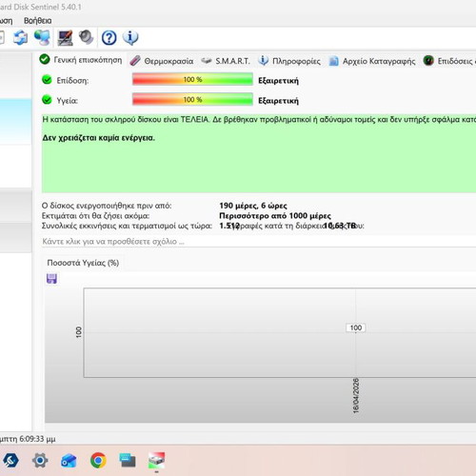The image size is (476, 476).
Task: Switch to the S.M.A.R.T. tab
Action: point(226,61)
